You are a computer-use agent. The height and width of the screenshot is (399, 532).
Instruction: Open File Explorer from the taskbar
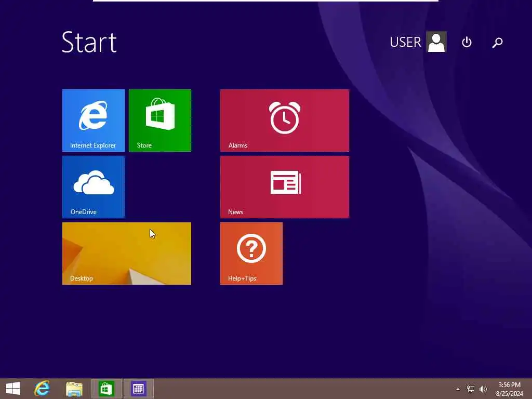coord(74,389)
